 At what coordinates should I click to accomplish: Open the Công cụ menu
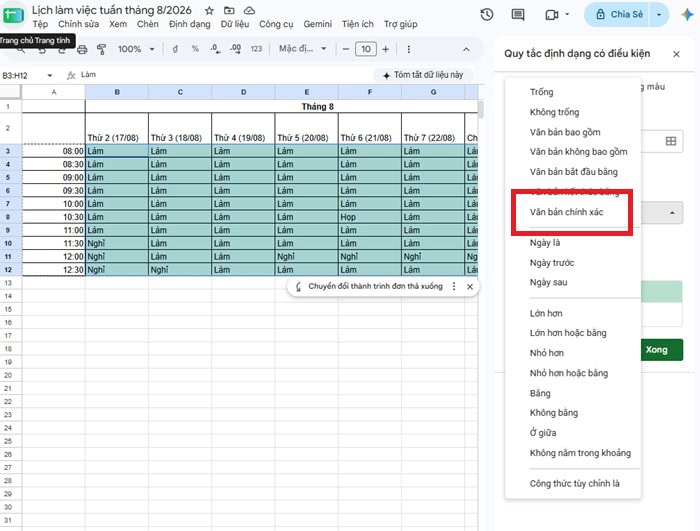tap(276, 24)
